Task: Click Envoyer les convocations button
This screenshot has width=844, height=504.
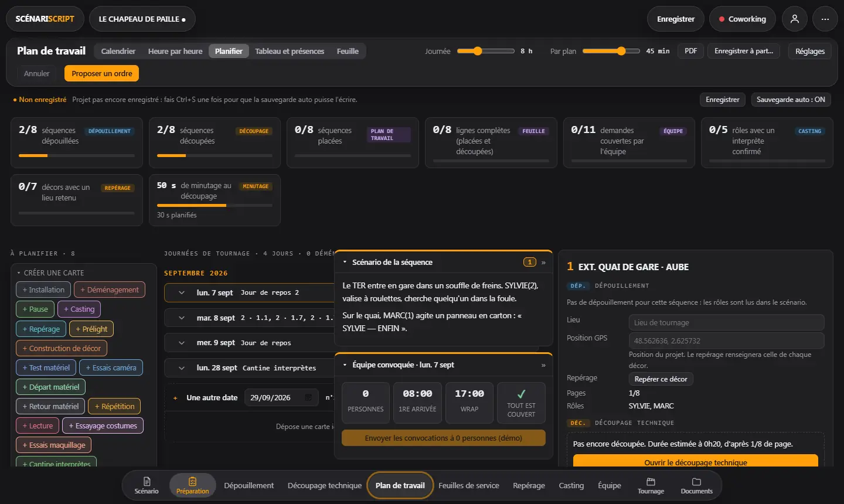Action: 443,438
